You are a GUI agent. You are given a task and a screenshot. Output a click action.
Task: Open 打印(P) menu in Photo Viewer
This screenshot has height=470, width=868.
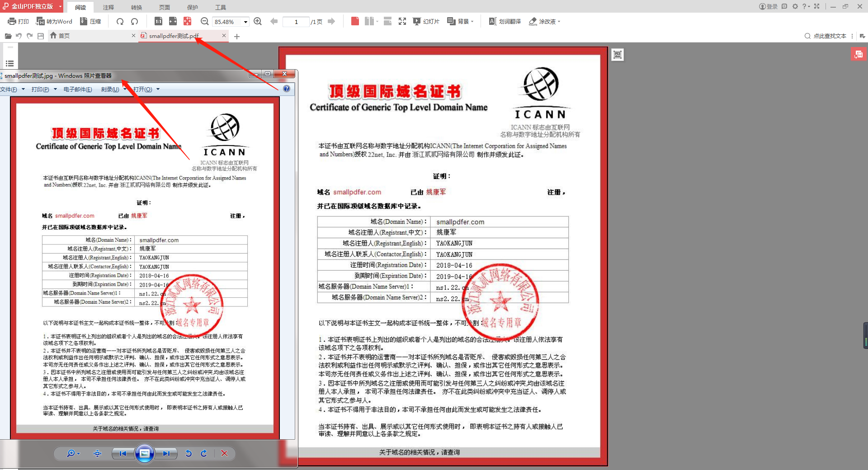coord(44,89)
